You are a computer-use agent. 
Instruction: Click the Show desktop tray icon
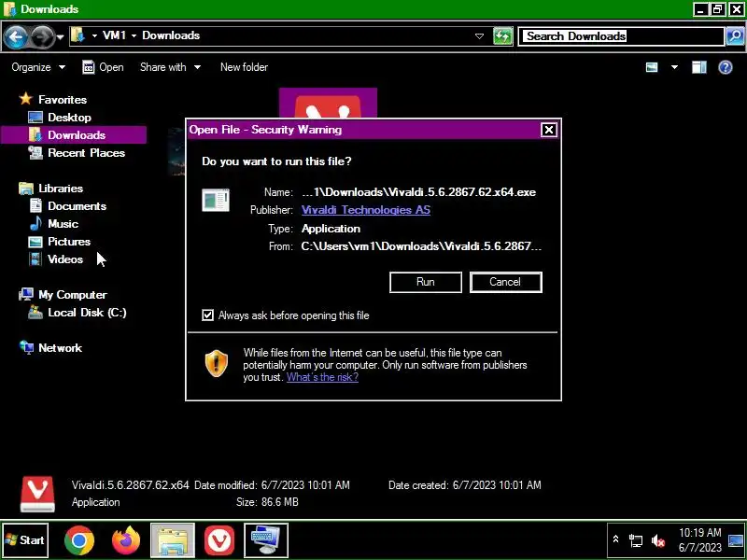(736, 540)
